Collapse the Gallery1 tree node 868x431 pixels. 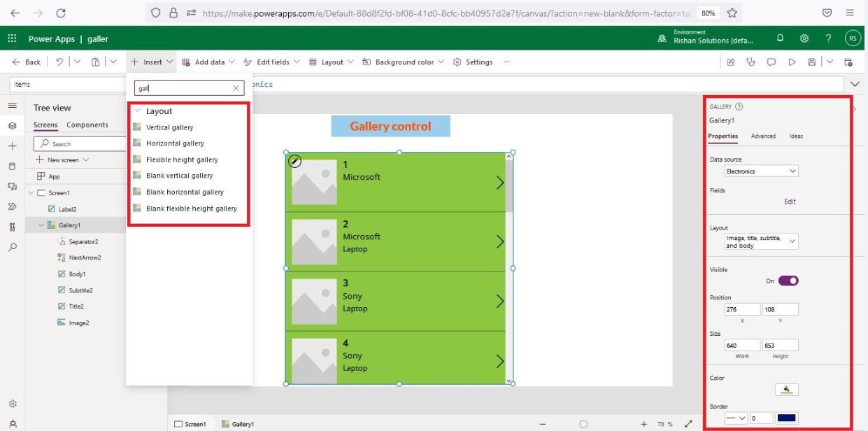pyautogui.click(x=41, y=225)
